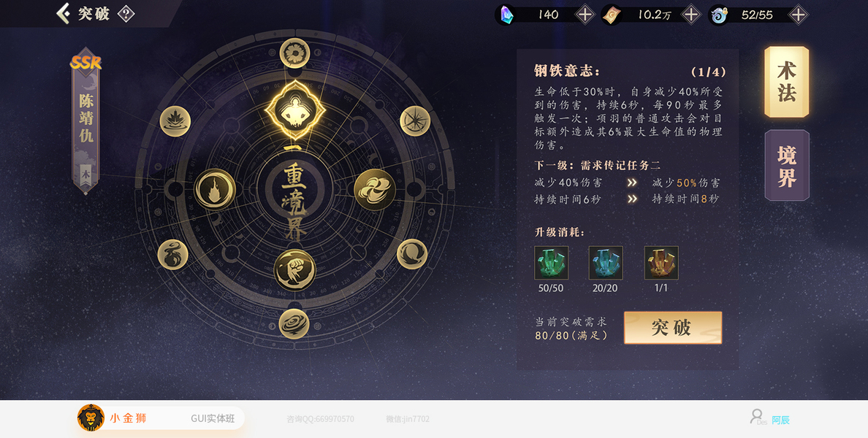Switch to the 境界 tab

tap(787, 166)
